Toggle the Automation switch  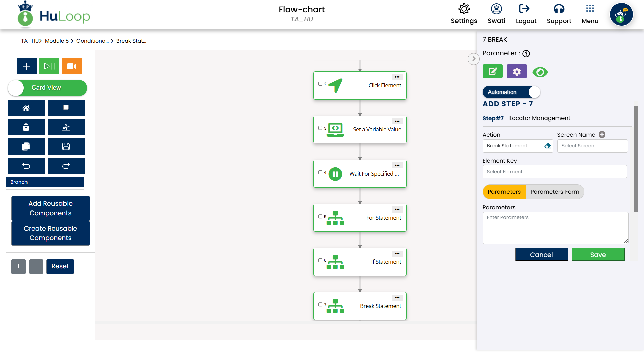pos(511,92)
